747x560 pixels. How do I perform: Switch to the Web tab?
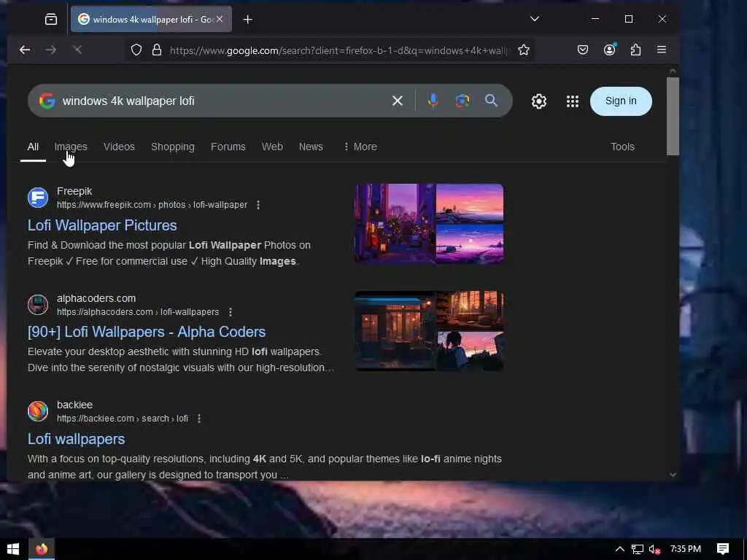click(272, 147)
